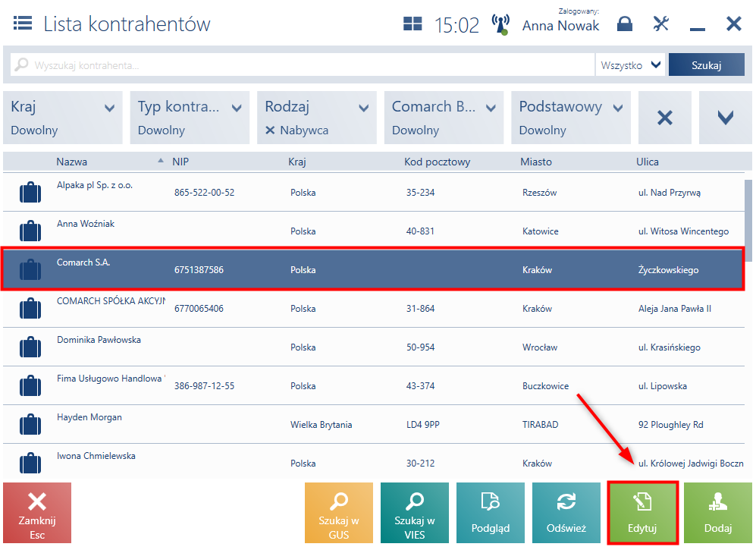Open the Wszystko search scope dropdown
756x550 pixels.
point(630,64)
